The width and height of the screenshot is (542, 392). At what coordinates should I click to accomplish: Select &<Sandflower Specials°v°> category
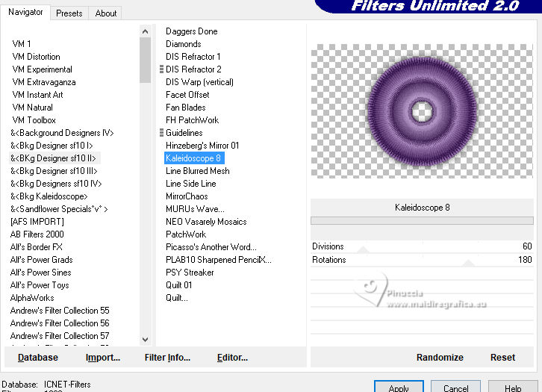click(x=59, y=209)
